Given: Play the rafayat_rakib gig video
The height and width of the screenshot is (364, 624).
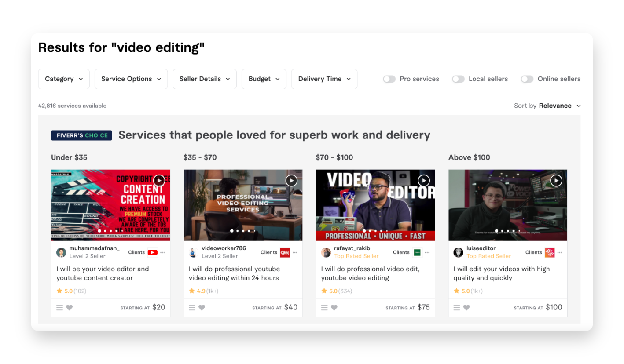Looking at the screenshot, I should (x=424, y=180).
